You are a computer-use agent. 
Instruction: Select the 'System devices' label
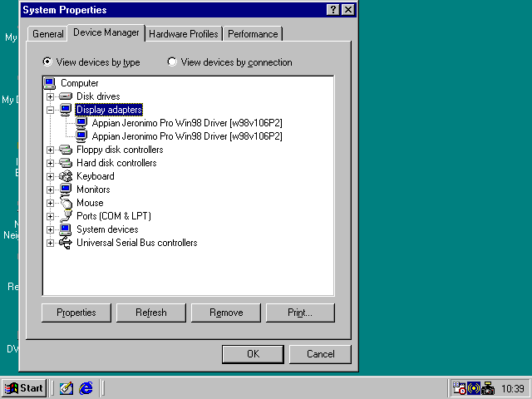(107, 229)
